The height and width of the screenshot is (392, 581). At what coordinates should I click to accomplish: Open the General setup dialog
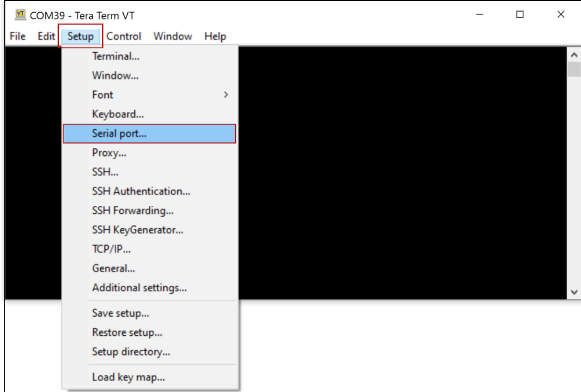pos(113,268)
